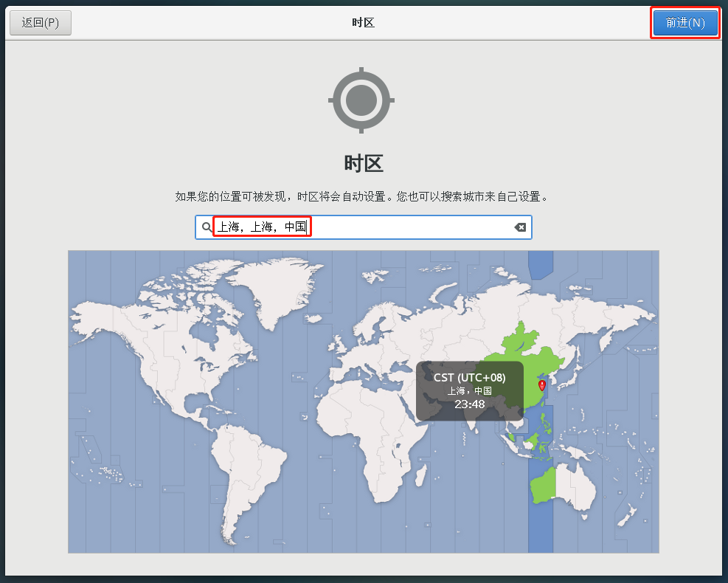The width and height of the screenshot is (728, 583).
Task: Go back with the 返回(P) button
Action: click(40, 23)
